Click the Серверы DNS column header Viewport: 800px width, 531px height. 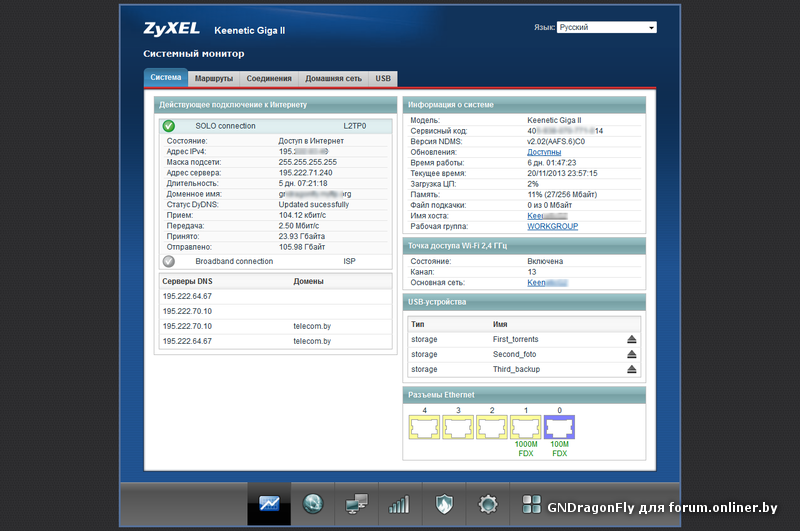coord(187,282)
